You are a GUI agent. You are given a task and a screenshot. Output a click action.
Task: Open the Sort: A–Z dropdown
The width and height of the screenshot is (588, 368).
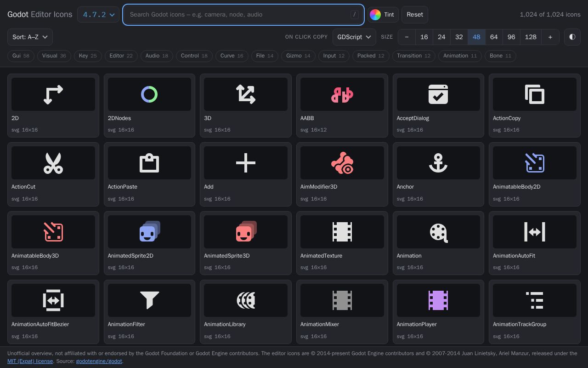[x=30, y=37]
